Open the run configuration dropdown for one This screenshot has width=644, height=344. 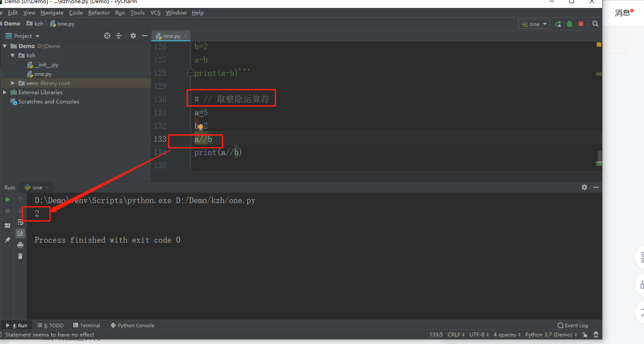pyautogui.click(x=534, y=24)
